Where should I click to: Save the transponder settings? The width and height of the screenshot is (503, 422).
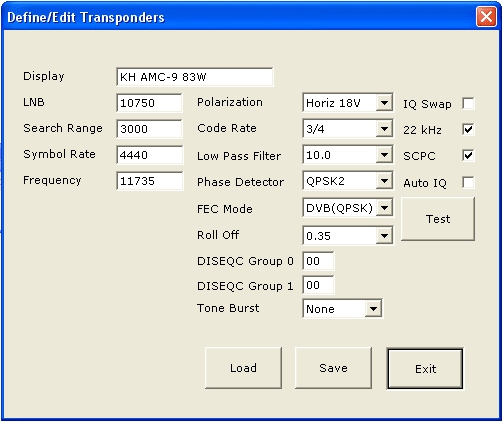click(x=333, y=368)
